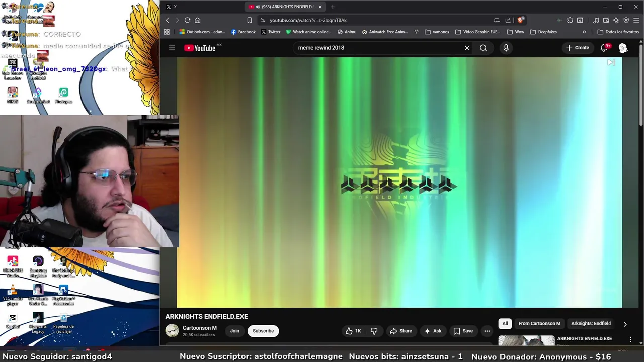The width and height of the screenshot is (644, 362).
Task: Open VLC media player desktop shortcut
Action: coord(13,296)
